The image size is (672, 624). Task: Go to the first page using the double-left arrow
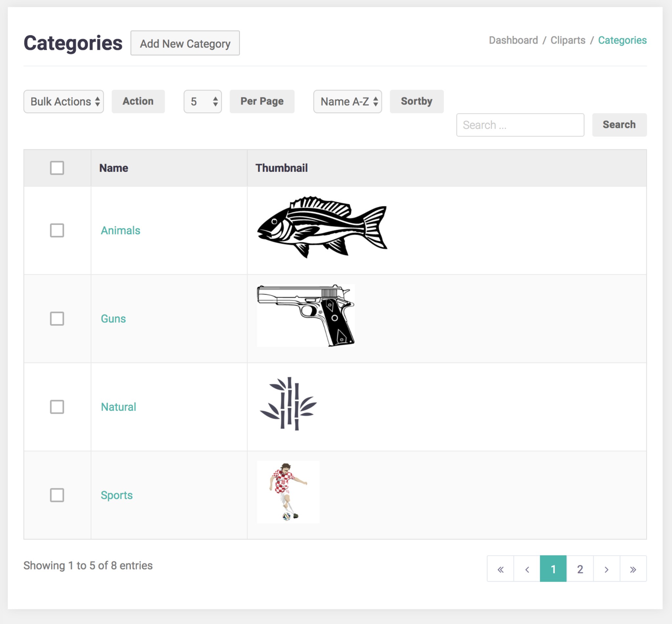pyautogui.click(x=500, y=569)
